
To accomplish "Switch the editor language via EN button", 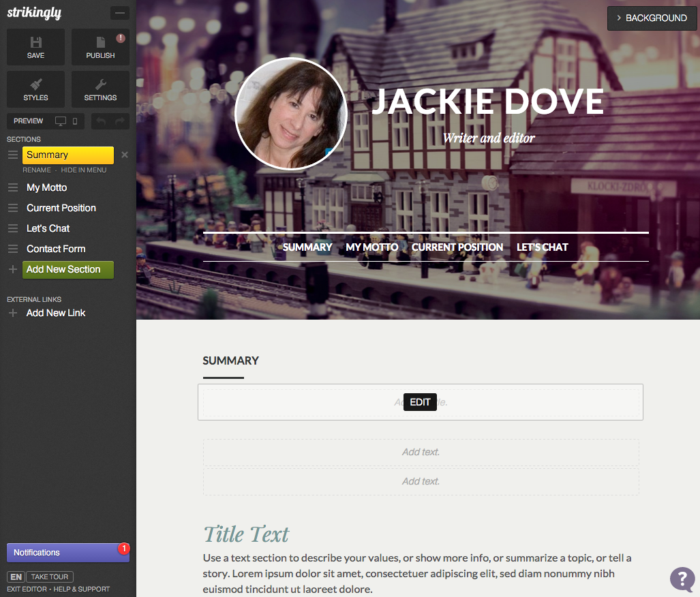I will coord(16,577).
